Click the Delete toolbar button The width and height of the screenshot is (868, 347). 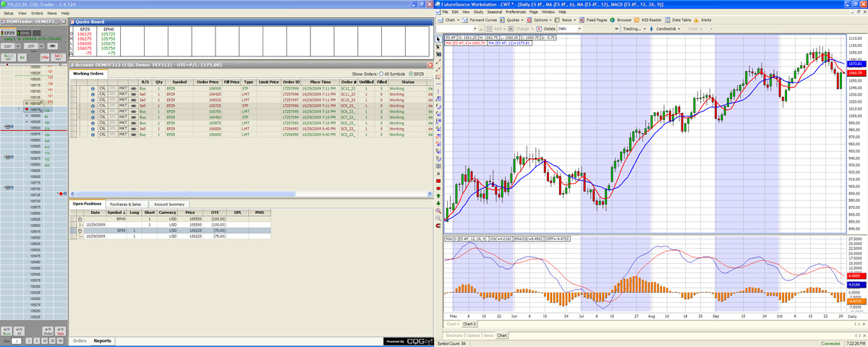545,29
